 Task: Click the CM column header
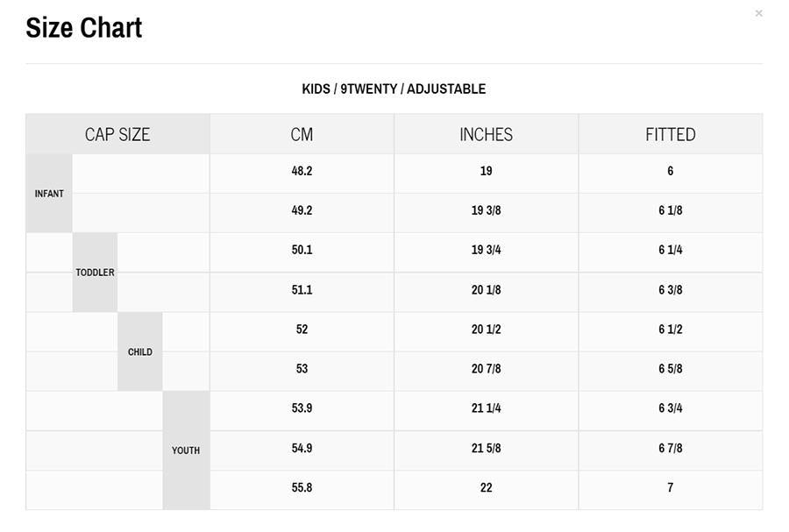coord(302,134)
